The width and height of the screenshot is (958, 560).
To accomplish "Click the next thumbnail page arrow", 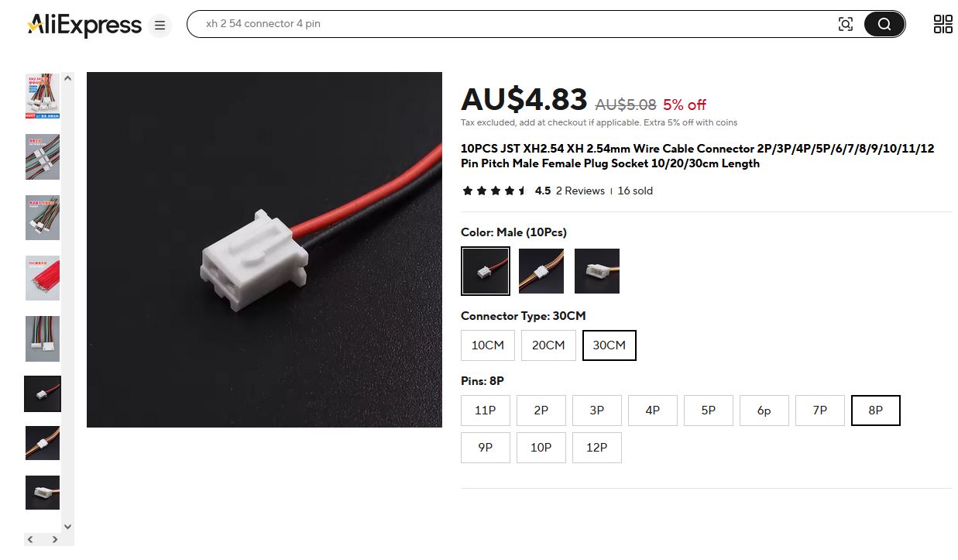I will [55, 539].
